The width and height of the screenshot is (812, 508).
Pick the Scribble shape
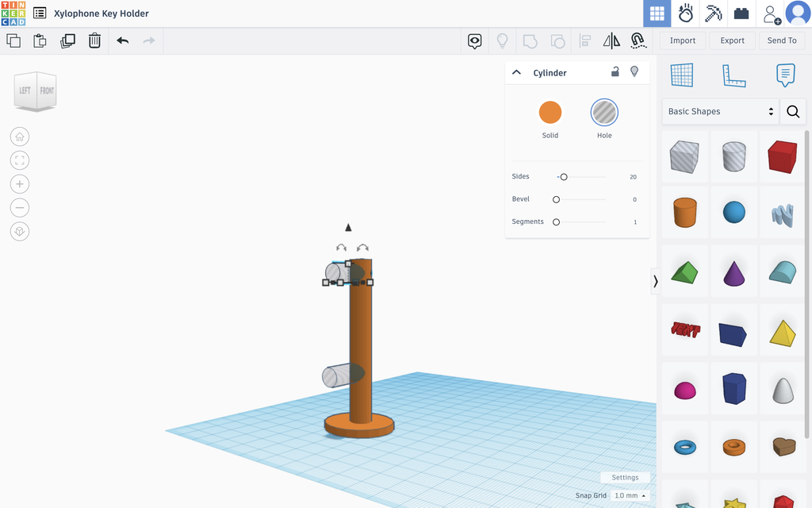[783, 214]
